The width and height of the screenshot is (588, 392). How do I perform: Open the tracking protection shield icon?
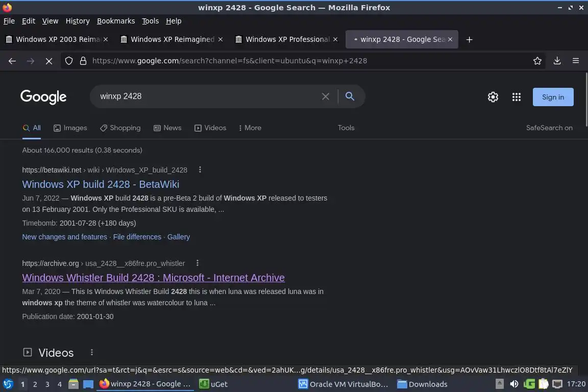point(68,61)
